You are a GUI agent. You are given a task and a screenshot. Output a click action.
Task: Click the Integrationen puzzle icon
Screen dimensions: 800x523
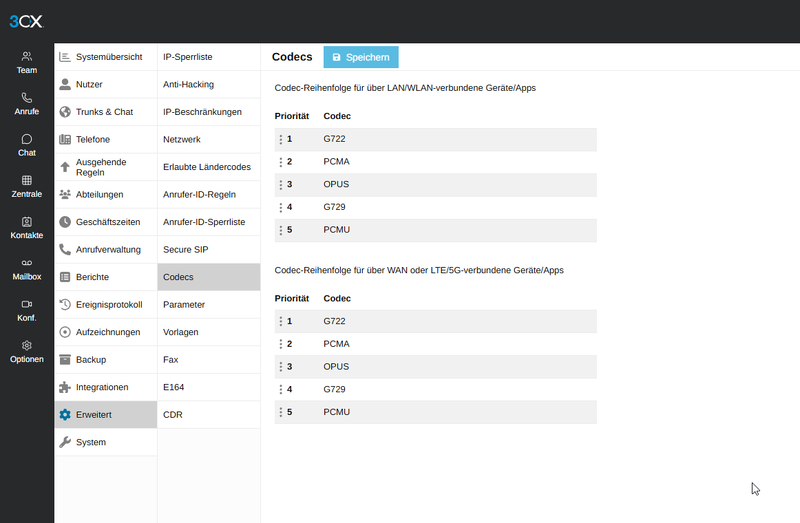pos(65,387)
